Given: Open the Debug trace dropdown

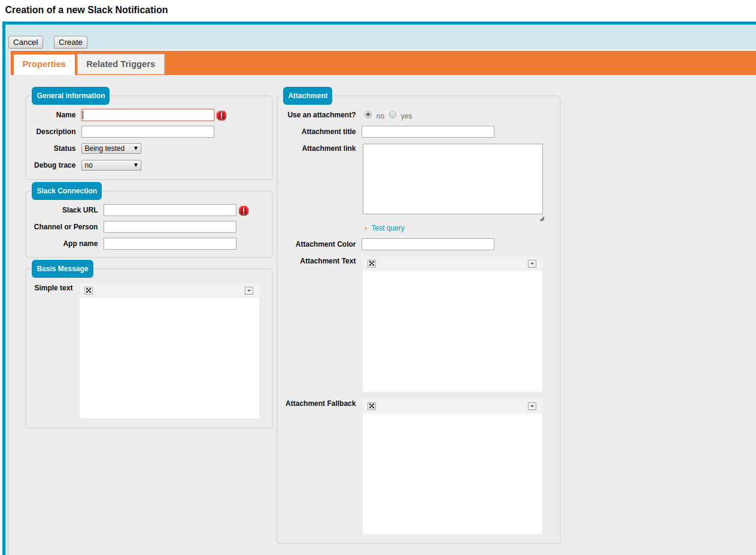Looking at the screenshot, I should pos(111,165).
